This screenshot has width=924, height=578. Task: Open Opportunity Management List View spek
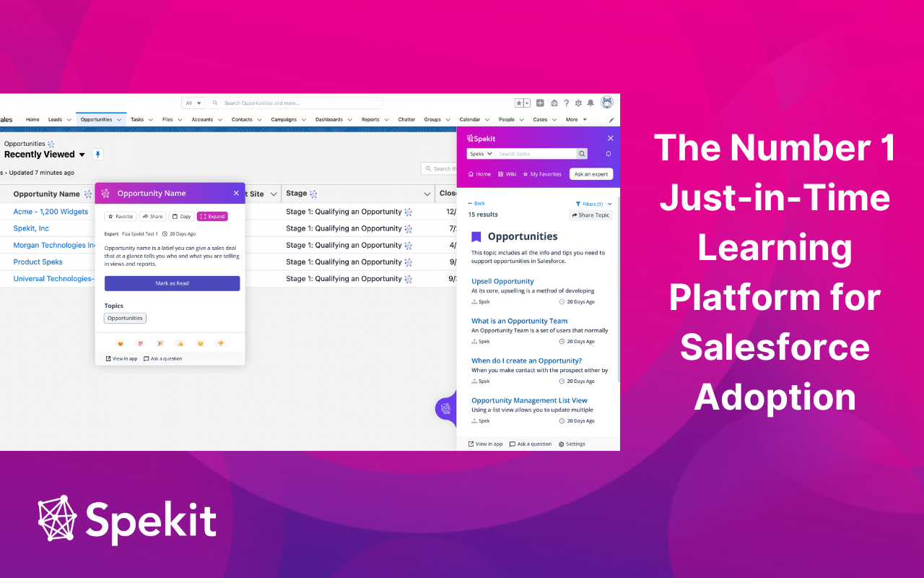coord(529,400)
